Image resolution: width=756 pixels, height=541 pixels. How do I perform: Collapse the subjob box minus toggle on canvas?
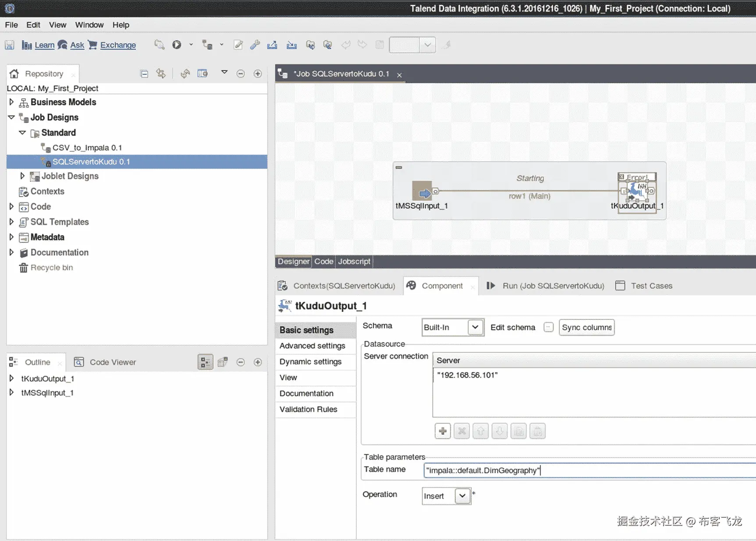click(399, 167)
